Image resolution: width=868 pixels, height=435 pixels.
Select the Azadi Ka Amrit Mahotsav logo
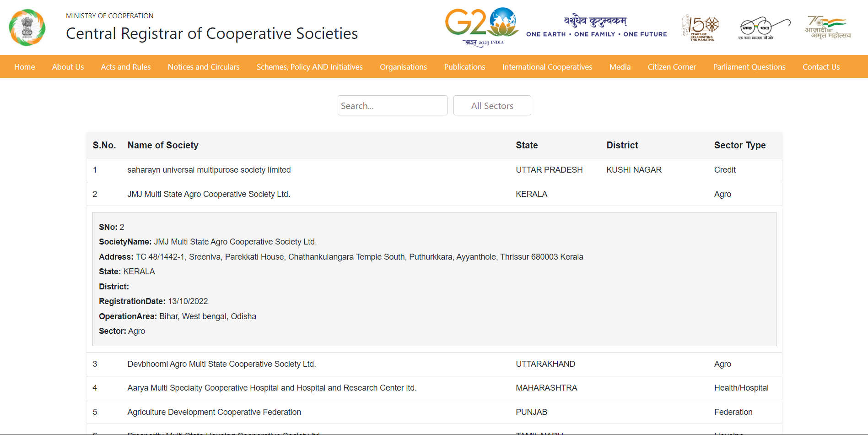(826, 27)
